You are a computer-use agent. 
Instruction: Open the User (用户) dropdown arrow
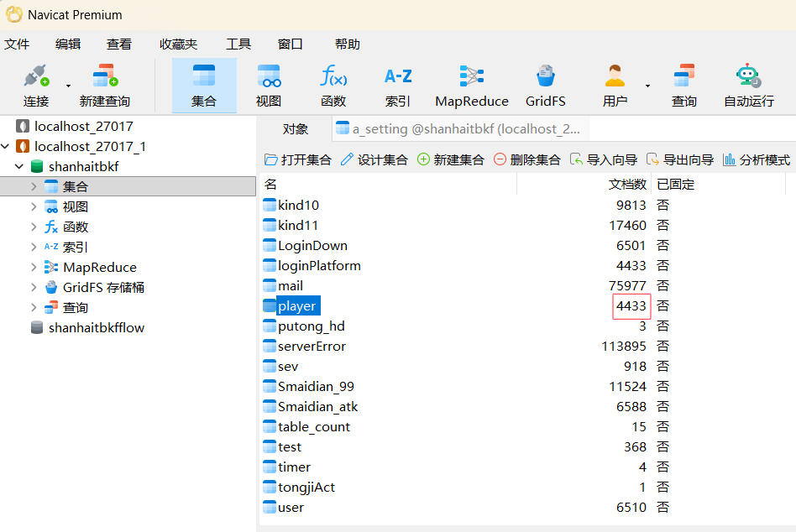[647, 86]
